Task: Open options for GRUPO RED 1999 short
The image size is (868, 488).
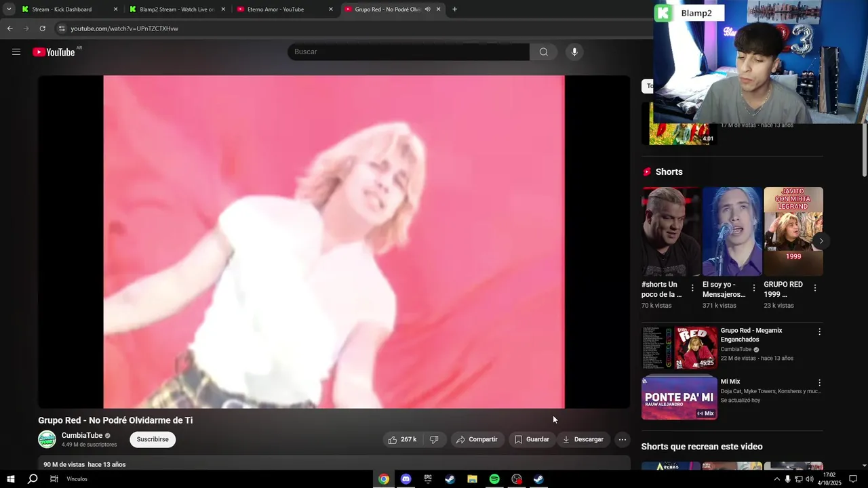Action: 814,288
